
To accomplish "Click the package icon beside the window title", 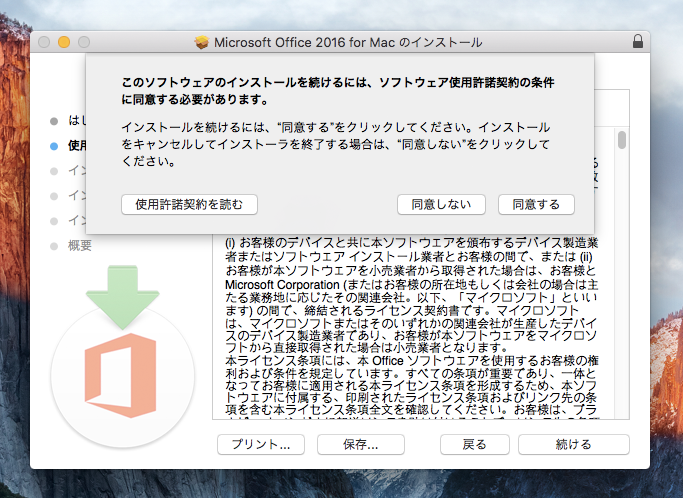I will pyautogui.click(x=202, y=42).
